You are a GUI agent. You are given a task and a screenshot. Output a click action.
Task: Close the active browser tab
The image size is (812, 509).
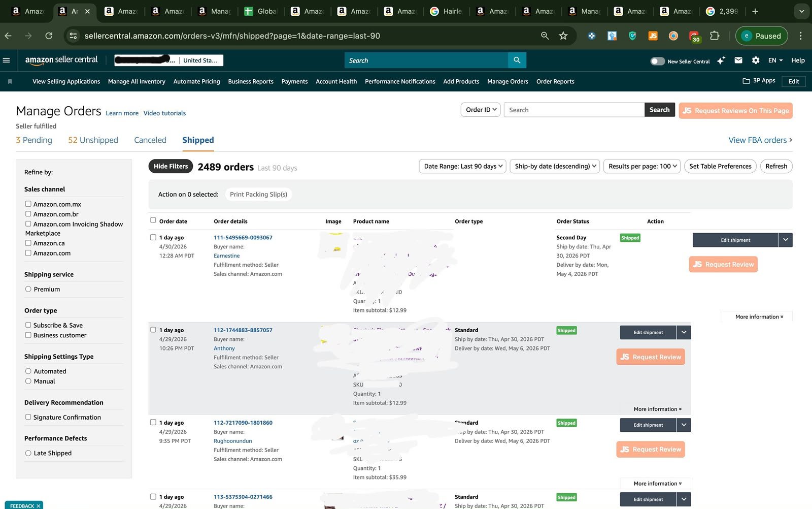pyautogui.click(x=87, y=11)
